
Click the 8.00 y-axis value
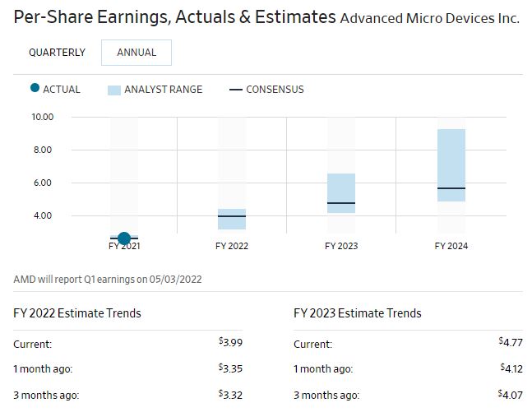43,150
